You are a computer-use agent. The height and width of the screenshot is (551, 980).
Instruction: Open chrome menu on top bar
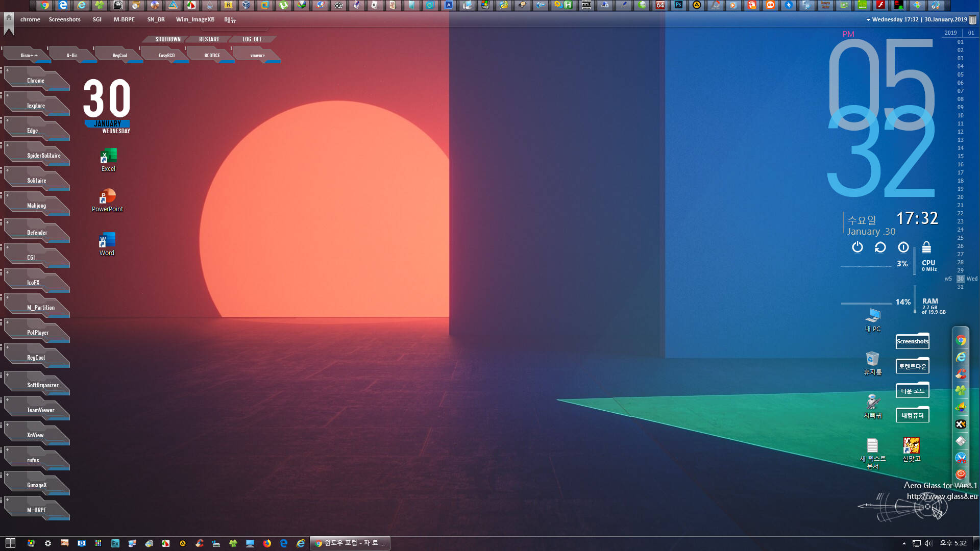30,19
